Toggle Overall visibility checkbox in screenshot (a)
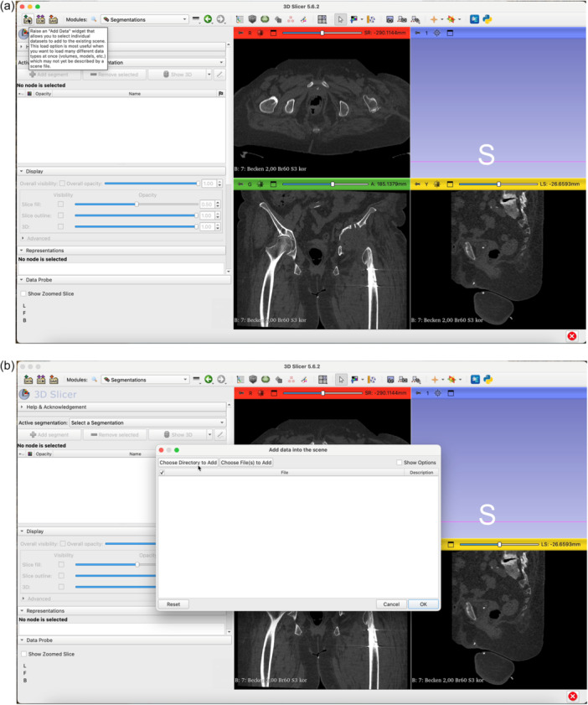Viewport: 588px width, 705px height. 63,184
